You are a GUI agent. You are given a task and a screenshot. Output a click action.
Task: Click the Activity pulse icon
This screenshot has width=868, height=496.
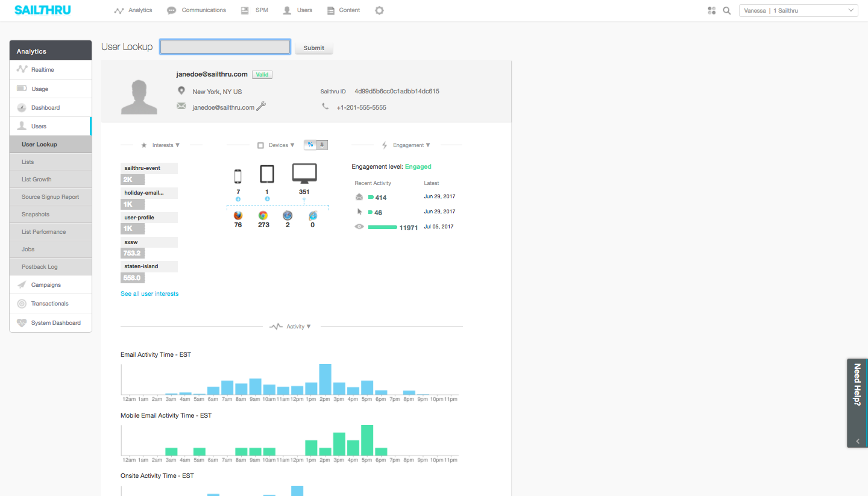pos(276,327)
